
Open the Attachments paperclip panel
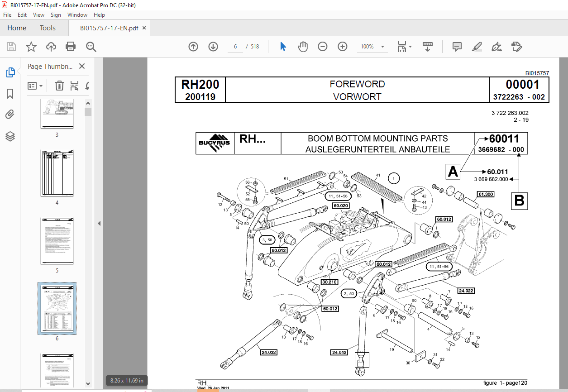[x=10, y=115]
